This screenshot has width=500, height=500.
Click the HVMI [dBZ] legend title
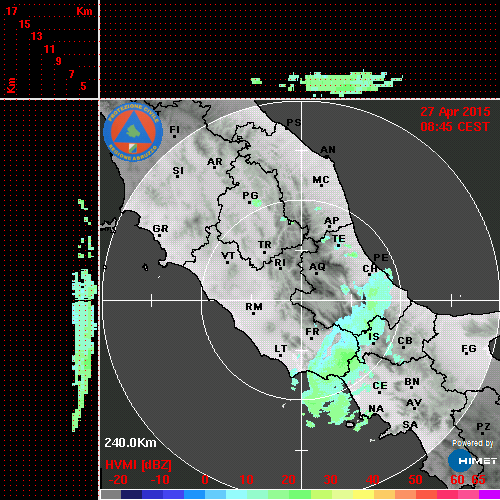pyautogui.click(x=138, y=465)
